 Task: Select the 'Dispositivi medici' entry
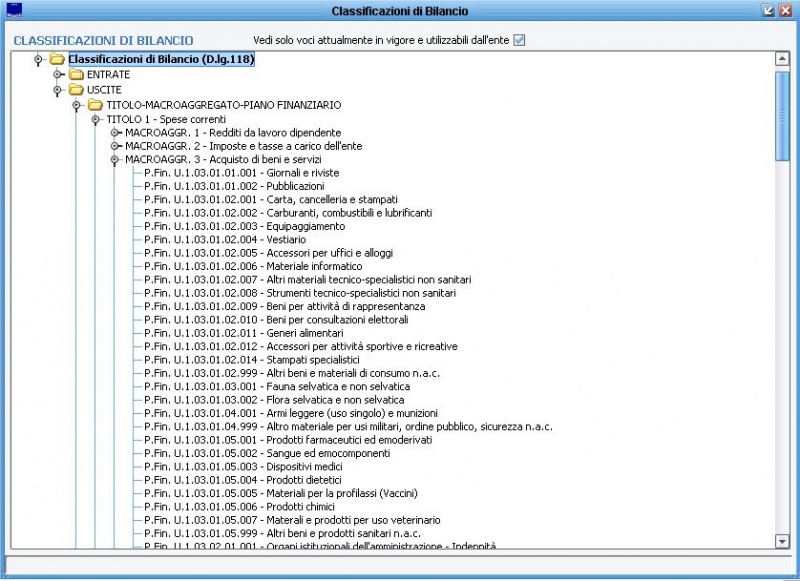click(x=243, y=466)
